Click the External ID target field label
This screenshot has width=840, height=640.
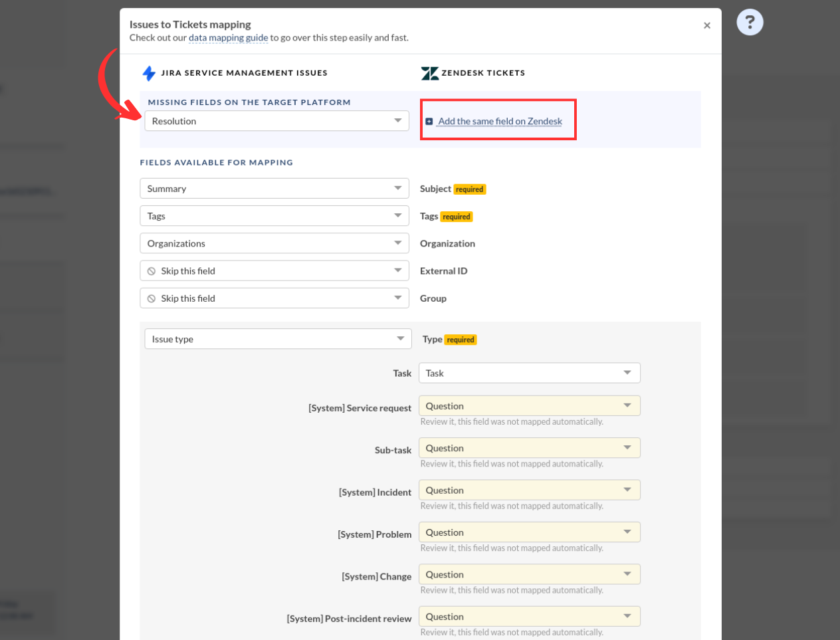click(443, 270)
